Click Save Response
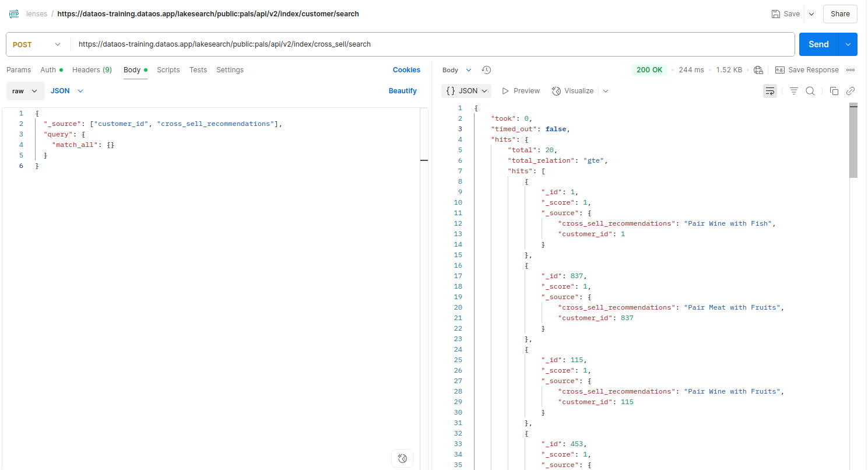The image size is (868, 470). 807,70
